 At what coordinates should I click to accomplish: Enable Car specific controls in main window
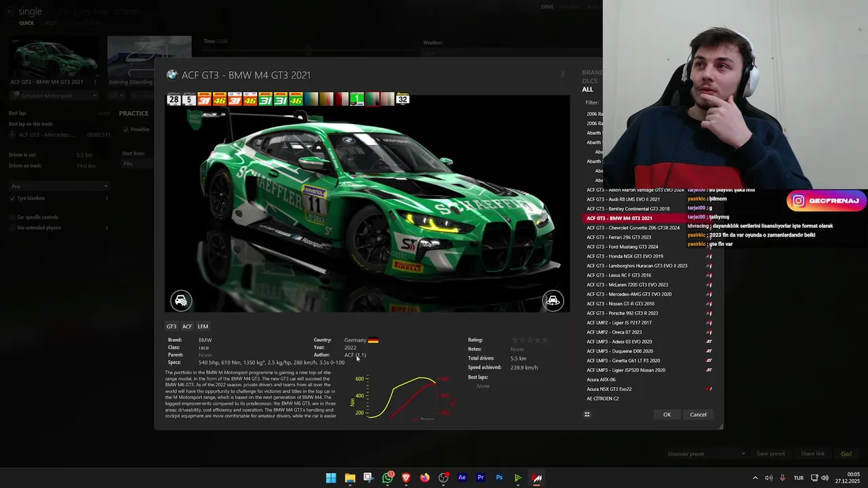coord(12,218)
